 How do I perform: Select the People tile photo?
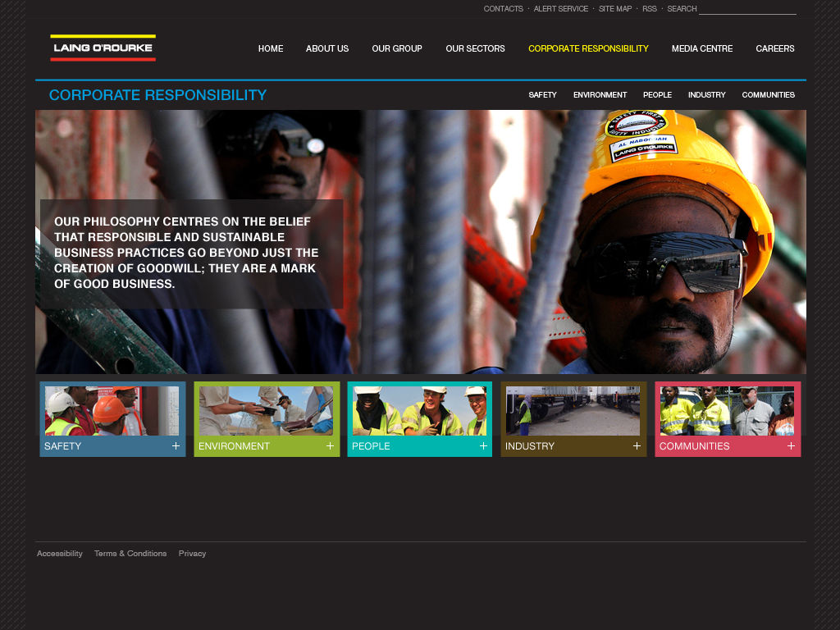[419, 411]
